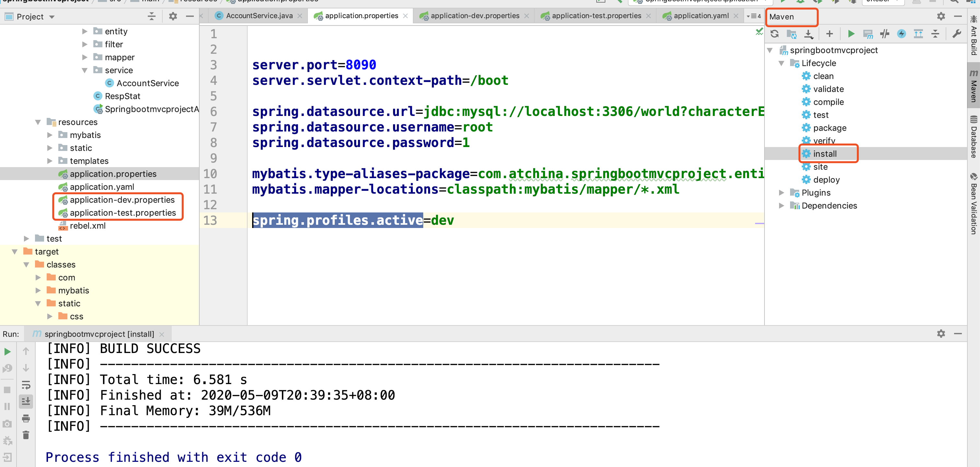Screen dimensions: 980x467
Task: Run the install lifecycle goal
Action: (824, 154)
